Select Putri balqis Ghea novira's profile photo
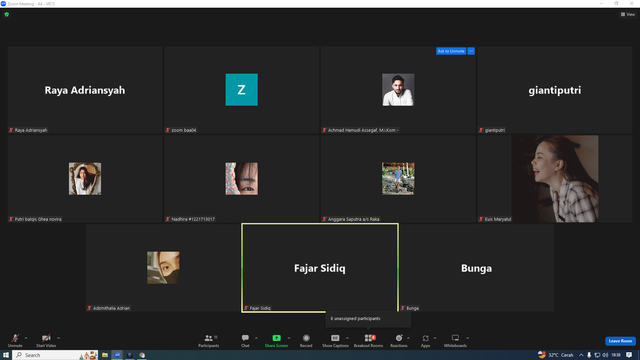Image resolution: width=640 pixels, height=360 pixels. click(85, 179)
